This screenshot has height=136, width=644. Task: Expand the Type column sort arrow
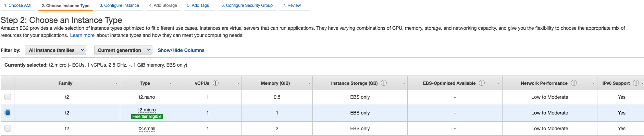[x=170, y=83]
